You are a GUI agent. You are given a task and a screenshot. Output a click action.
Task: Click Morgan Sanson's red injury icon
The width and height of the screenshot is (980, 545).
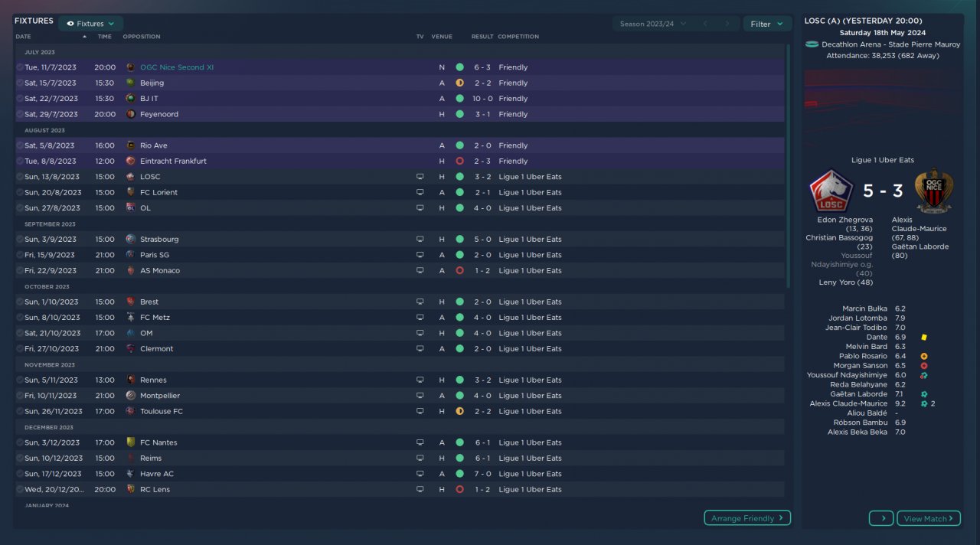[924, 366]
